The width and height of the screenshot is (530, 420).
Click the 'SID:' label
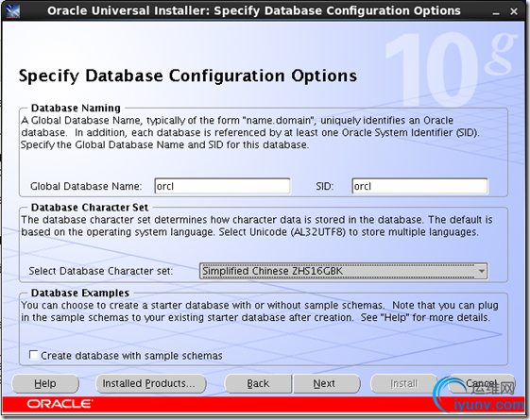pos(325,186)
